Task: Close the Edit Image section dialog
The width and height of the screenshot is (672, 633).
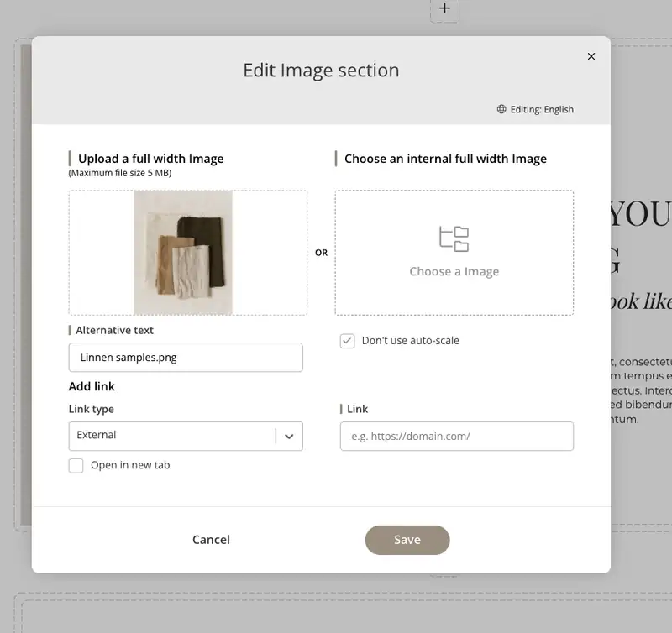Action: pos(591,56)
